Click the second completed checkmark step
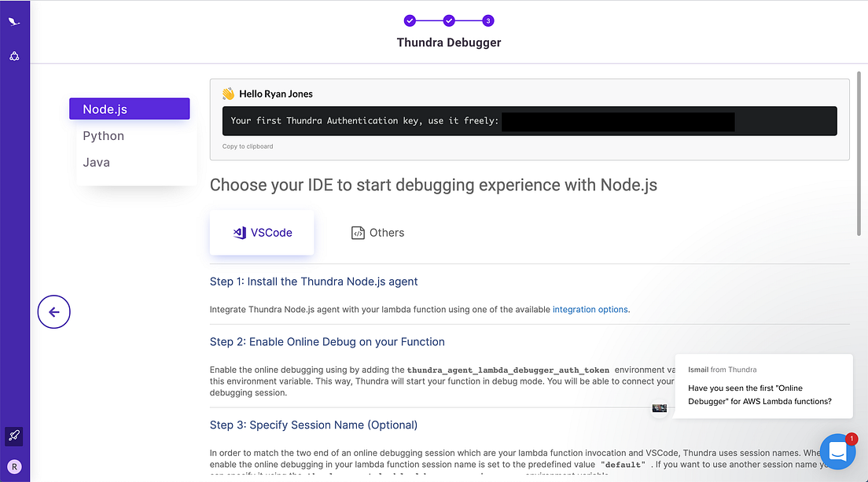Screen dimensions: 868x482 449,20
